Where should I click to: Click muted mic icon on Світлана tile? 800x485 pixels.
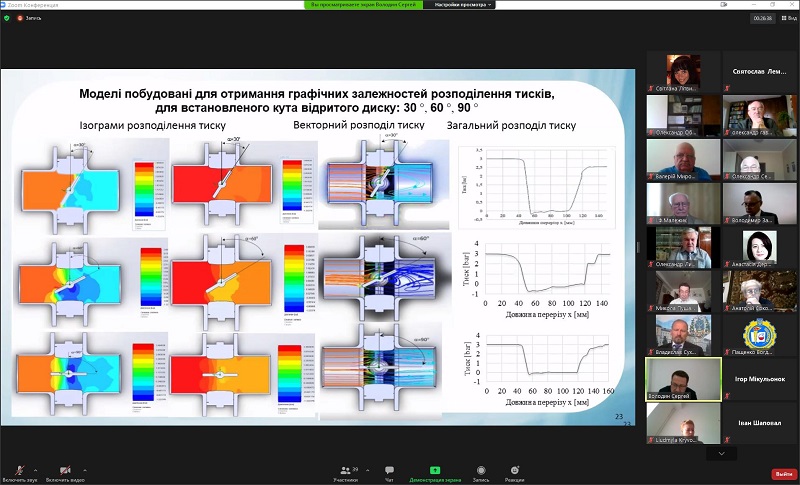point(651,88)
